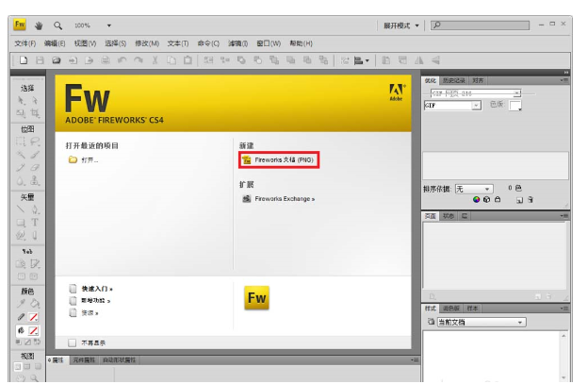Image resolution: width=588 pixels, height=384 pixels.
Task: Switch to the 元件属性 tab
Action: click(x=84, y=360)
